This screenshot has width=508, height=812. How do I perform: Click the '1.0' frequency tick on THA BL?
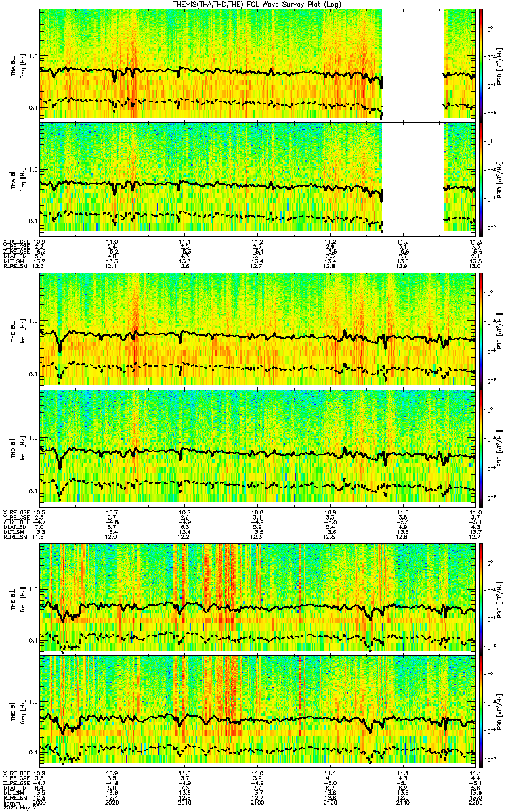[33, 55]
